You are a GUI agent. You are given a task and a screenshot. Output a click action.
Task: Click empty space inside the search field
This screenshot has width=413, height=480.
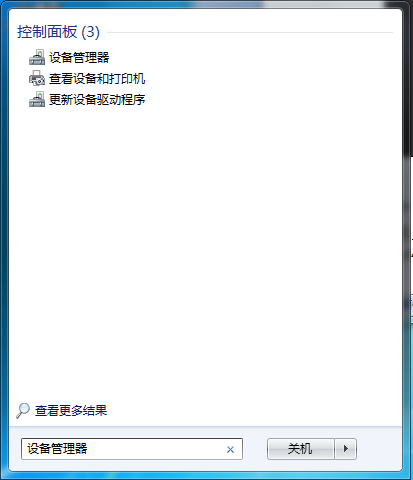(155, 449)
